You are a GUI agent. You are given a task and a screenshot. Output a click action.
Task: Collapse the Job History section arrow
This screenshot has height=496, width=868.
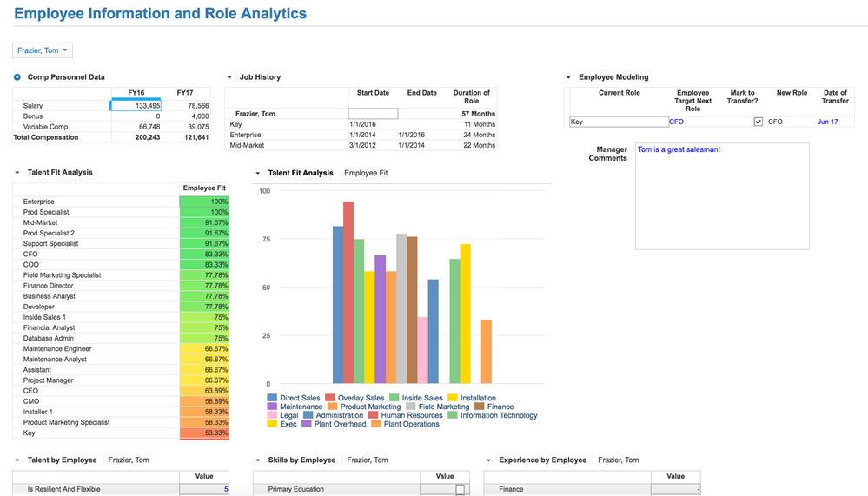(x=229, y=77)
